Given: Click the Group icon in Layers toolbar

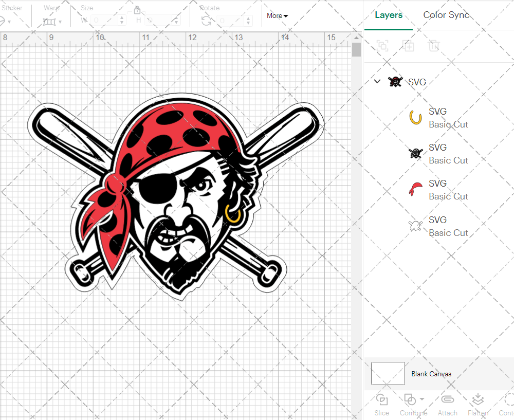Looking at the screenshot, I should click(382, 46).
